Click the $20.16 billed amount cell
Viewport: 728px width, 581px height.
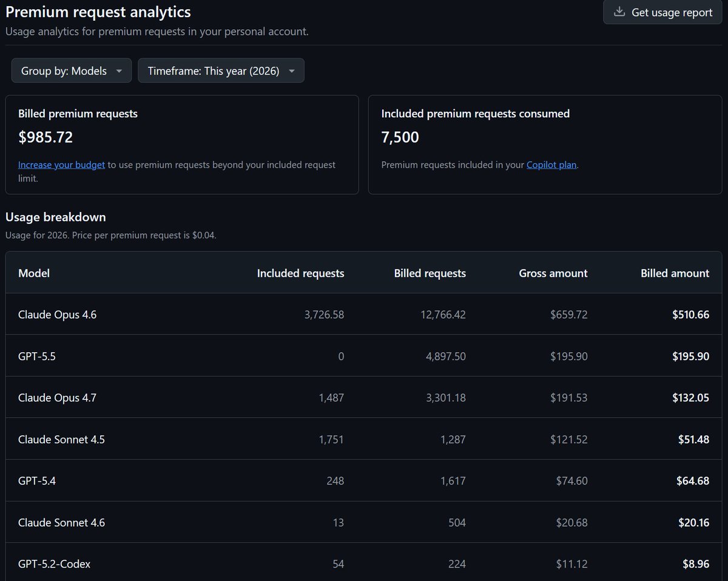pos(693,522)
